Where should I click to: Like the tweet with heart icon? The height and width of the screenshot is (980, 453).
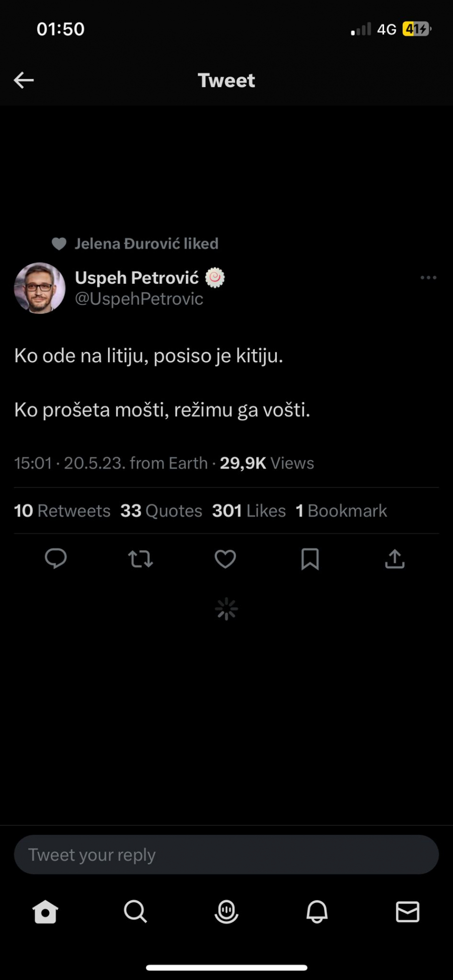point(225,558)
